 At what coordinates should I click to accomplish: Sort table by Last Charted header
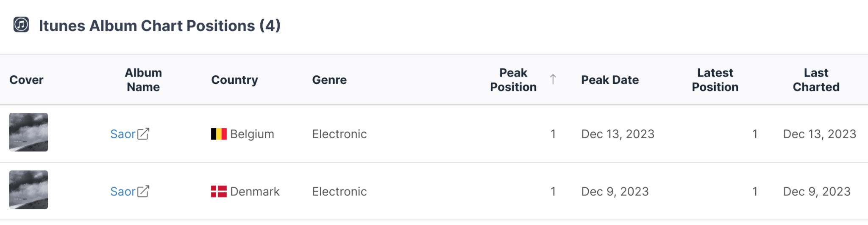(816, 80)
